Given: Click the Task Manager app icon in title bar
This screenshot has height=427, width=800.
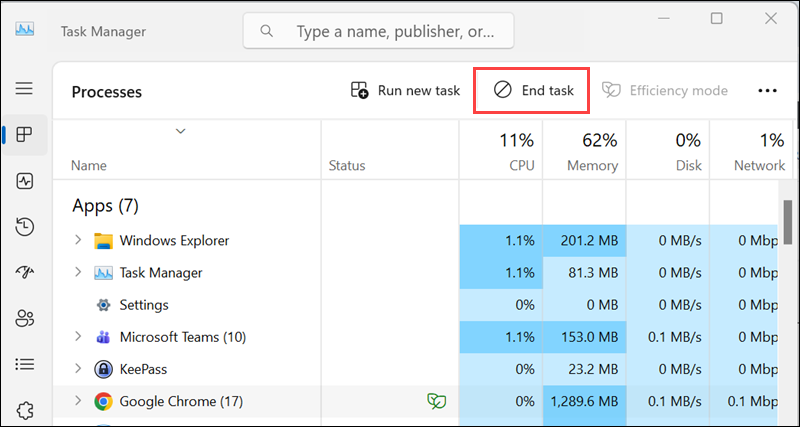Looking at the screenshot, I should click(x=24, y=30).
